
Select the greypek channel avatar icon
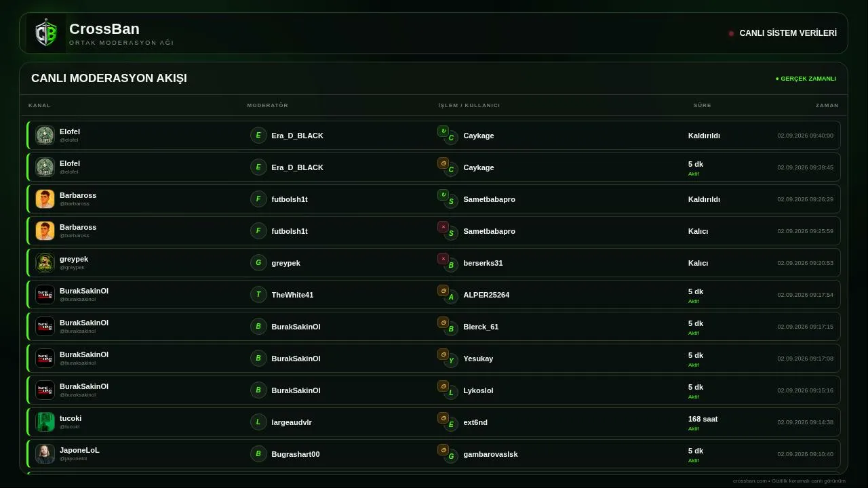[x=45, y=263]
